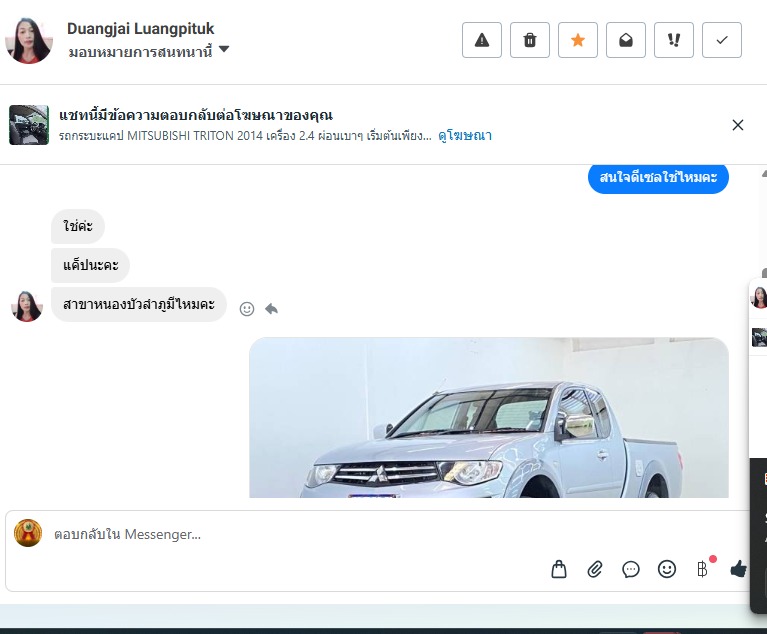This screenshot has width=767, height=634.
Task: Reply to message using arrow icon
Action: point(271,309)
